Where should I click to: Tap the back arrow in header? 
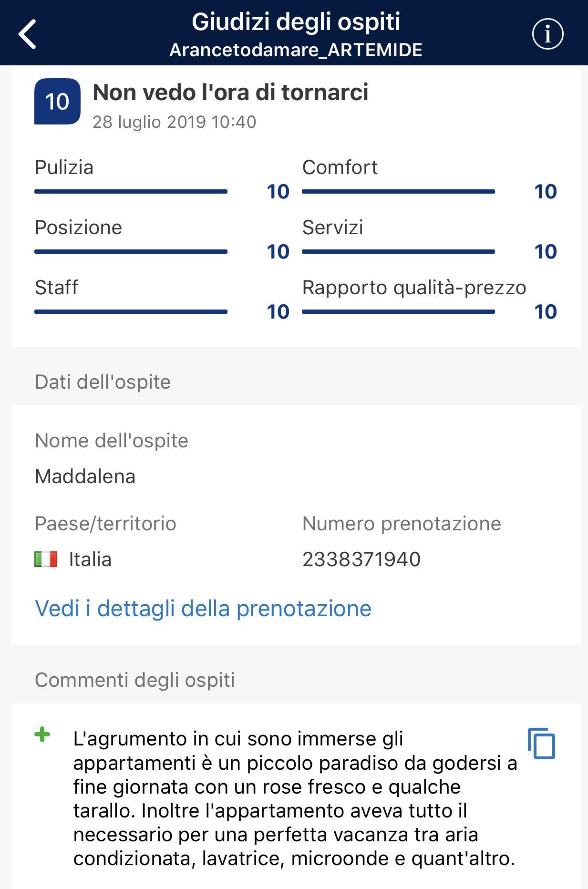tap(27, 34)
